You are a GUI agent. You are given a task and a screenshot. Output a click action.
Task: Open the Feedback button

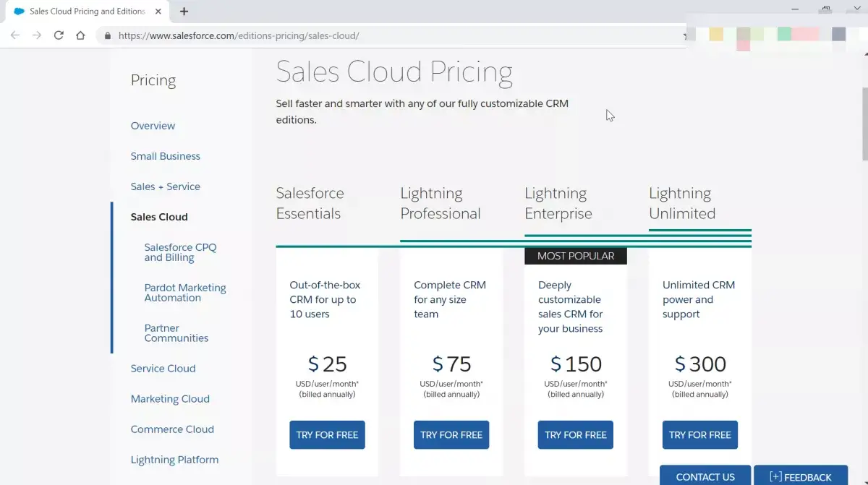pos(801,476)
